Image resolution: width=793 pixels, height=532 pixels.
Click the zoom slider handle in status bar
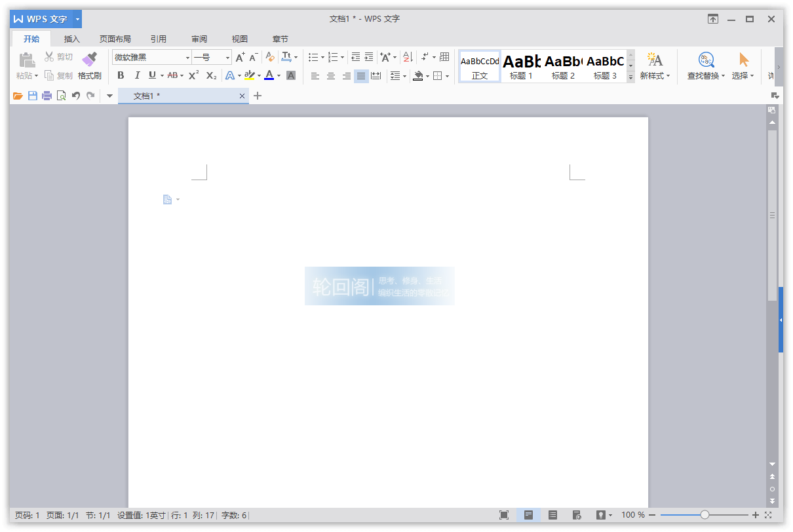[705, 515]
